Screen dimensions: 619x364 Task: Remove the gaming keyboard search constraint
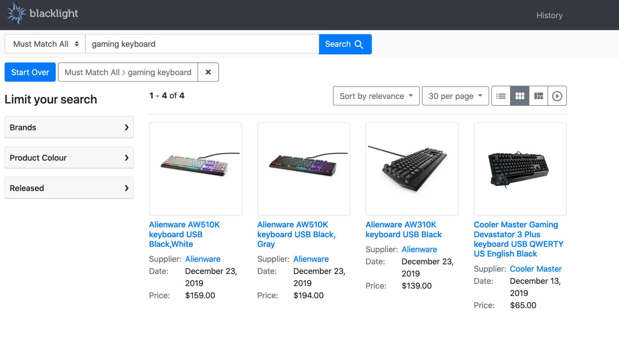pyautogui.click(x=208, y=72)
